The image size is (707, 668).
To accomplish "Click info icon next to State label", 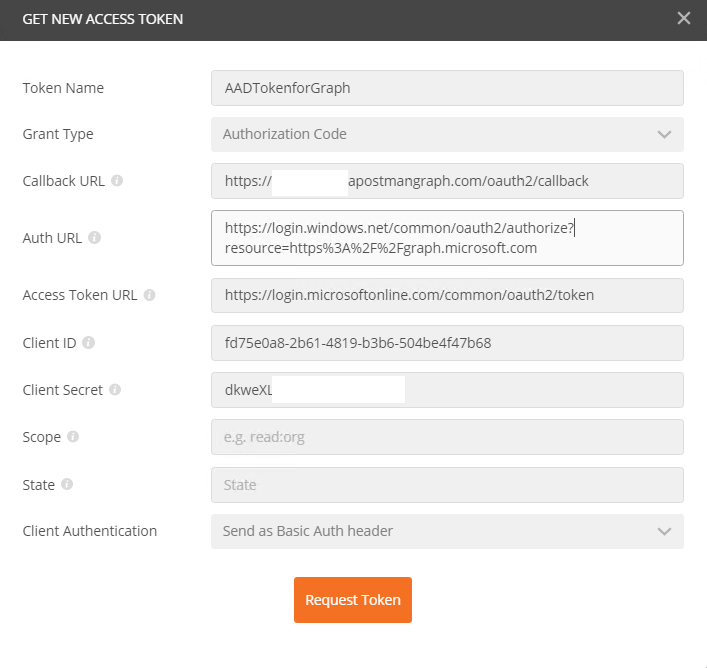I will pyautogui.click(x=67, y=484).
